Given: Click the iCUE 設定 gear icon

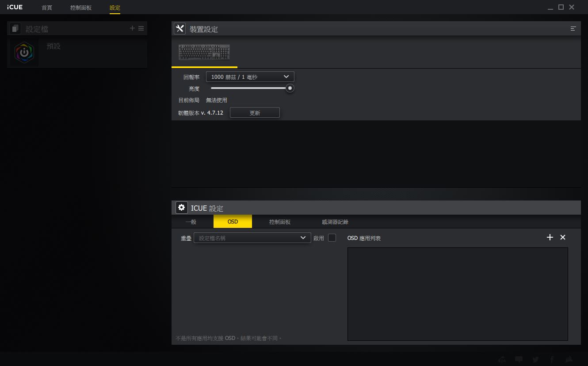Looking at the screenshot, I should (181, 208).
